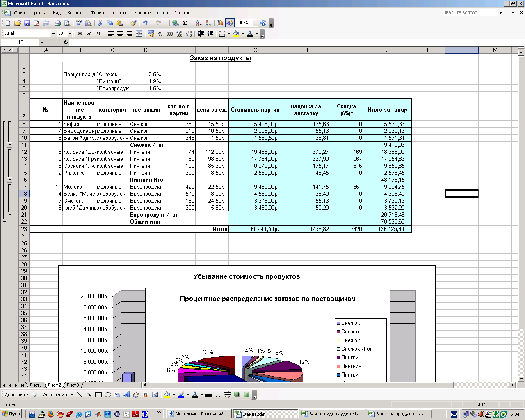This screenshot has width=525, height=420.
Task: Increase decimal places icon
Action: (179, 34)
